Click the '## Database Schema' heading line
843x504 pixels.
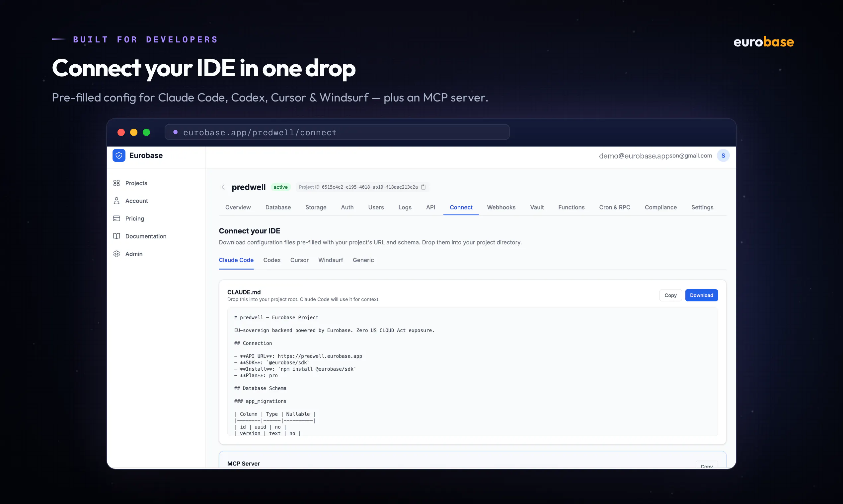point(260,389)
